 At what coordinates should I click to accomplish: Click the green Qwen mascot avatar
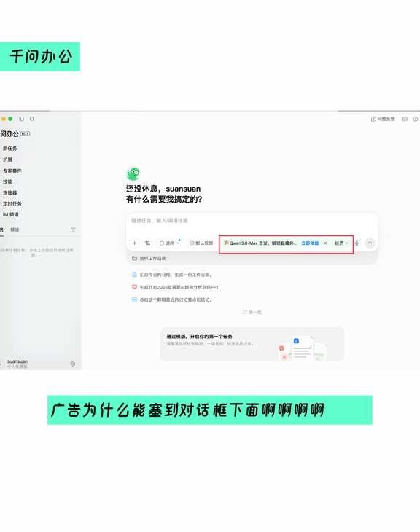coord(133,173)
